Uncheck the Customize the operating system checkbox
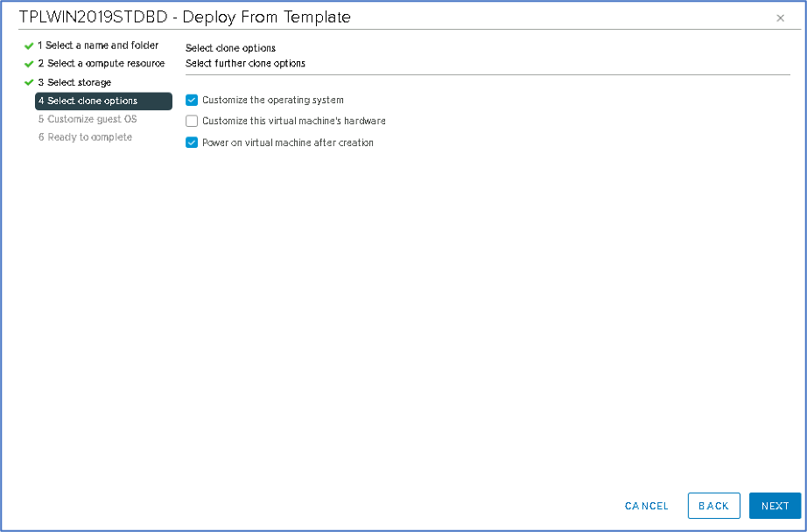The image size is (807, 532). pyautogui.click(x=192, y=101)
